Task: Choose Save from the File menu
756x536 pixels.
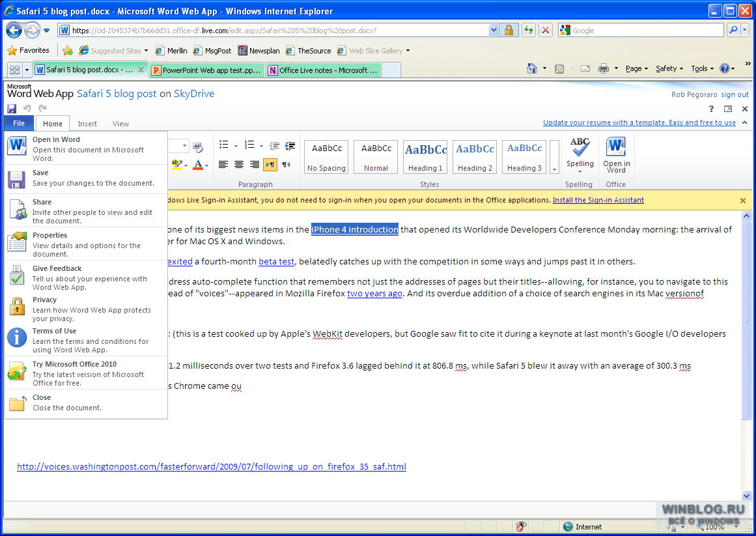Action: point(86,179)
